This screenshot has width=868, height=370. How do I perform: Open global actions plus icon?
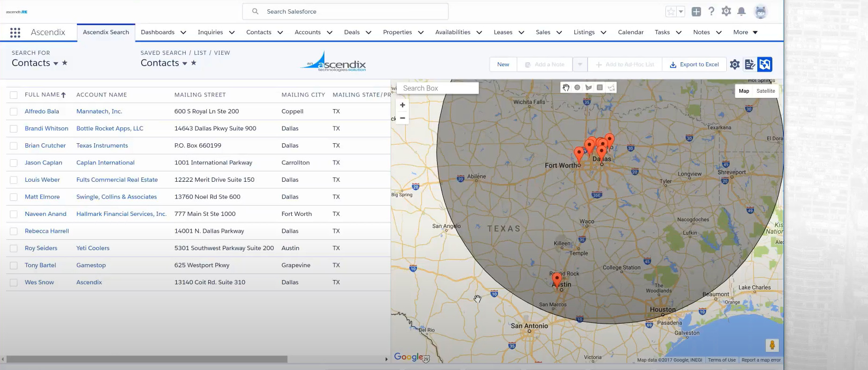(x=696, y=12)
